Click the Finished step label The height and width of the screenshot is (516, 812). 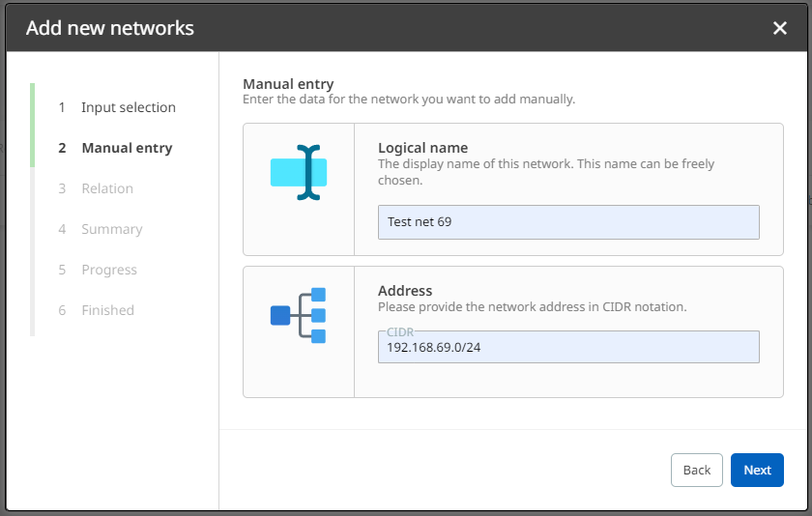107,310
